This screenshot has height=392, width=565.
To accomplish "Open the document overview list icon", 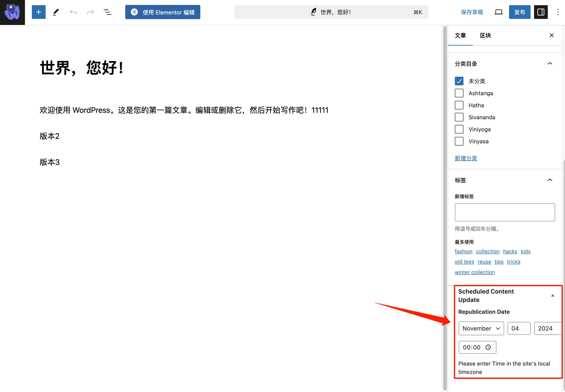I will 107,12.
